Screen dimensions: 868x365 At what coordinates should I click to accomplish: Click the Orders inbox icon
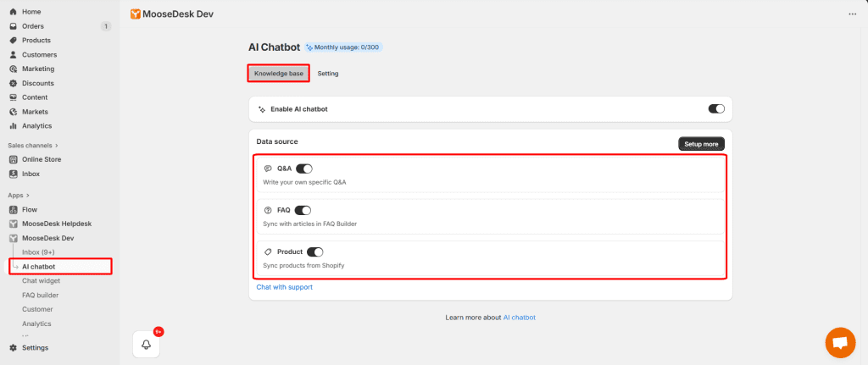pyautogui.click(x=14, y=26)
